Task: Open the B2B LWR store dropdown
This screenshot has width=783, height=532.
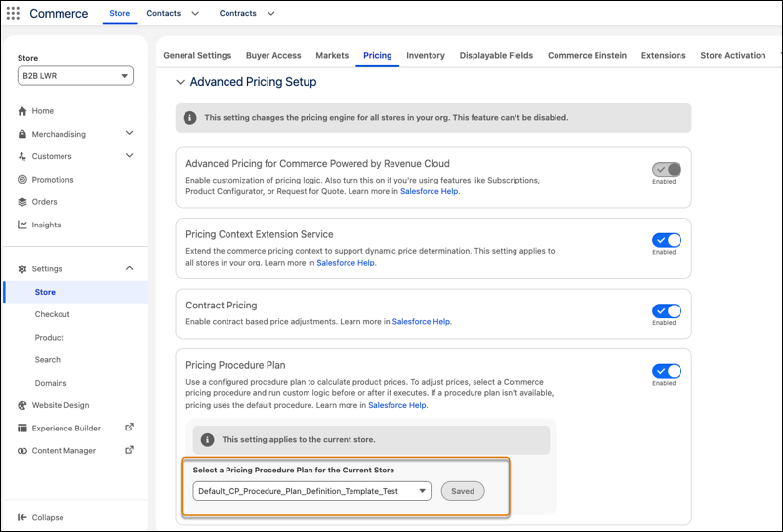Action: point(75,76)
